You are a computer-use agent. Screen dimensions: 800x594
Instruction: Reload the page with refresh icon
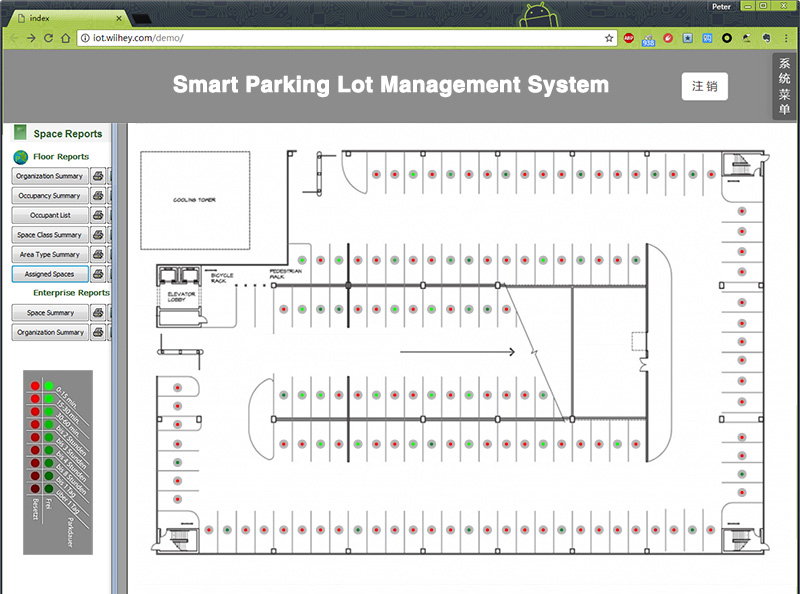pos(48,38)
